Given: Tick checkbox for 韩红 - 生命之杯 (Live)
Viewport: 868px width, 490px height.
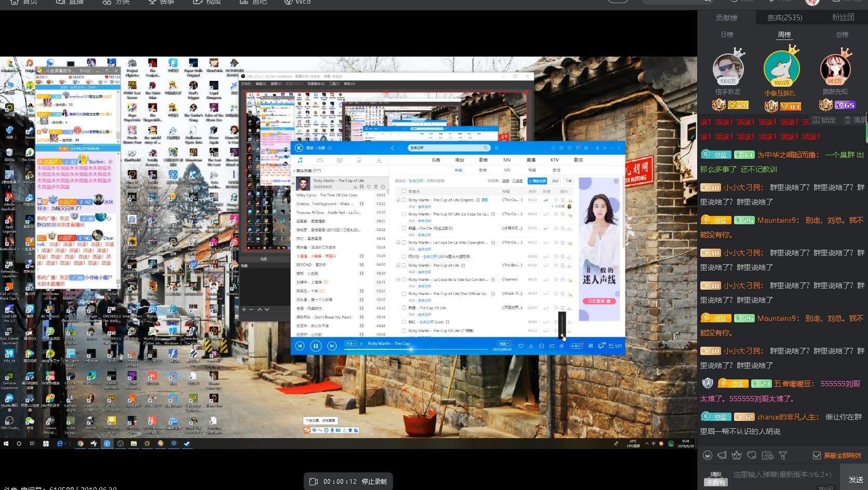Looking at the screenshot, I should pos(404,322).
